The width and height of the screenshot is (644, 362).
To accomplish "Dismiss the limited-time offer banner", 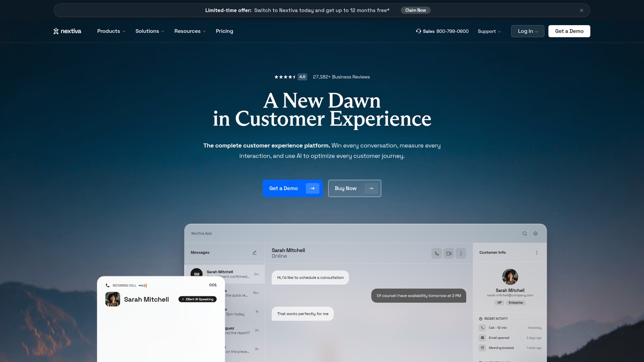I will 582,10.
